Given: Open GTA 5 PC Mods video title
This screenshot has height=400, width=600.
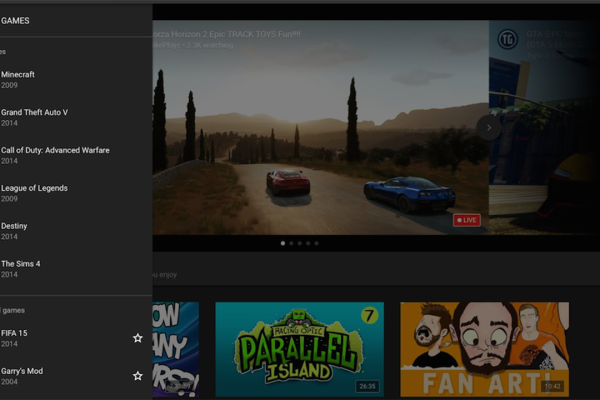Looking at the screenshot, I should [x=555, y=39].
